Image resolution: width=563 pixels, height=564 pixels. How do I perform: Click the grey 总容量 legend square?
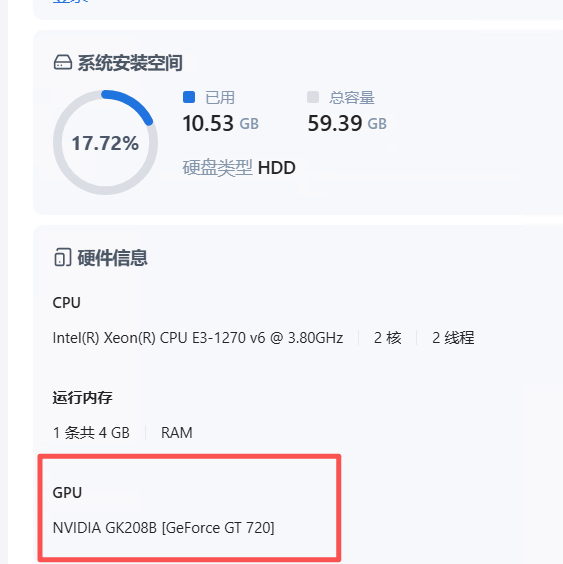[x=313, y=97]
